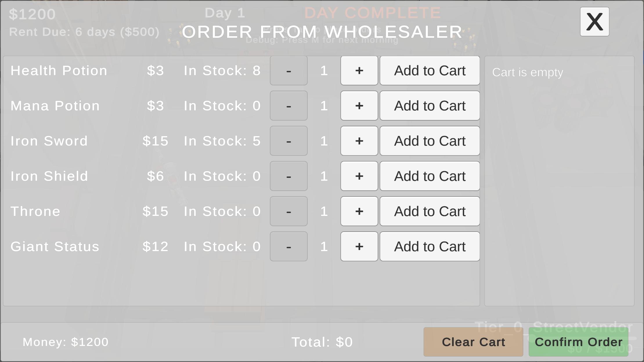Screen dimensions: 644x362
Task: Confirm the wholesaler order
Action: coord(578,342)
